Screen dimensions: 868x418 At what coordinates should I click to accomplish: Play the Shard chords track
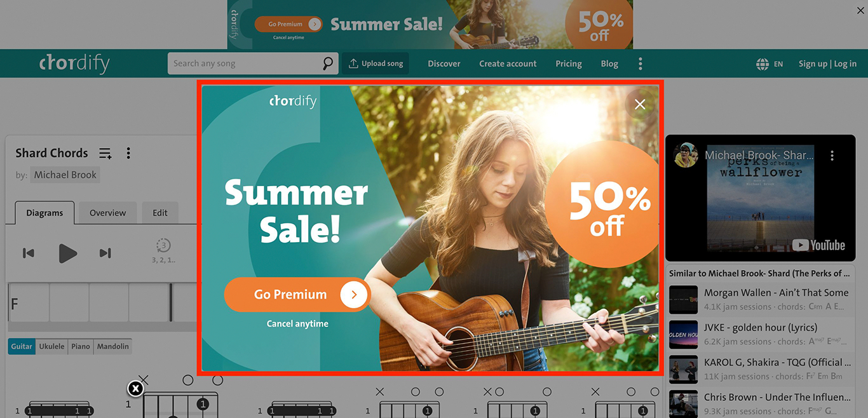(67, 253)
